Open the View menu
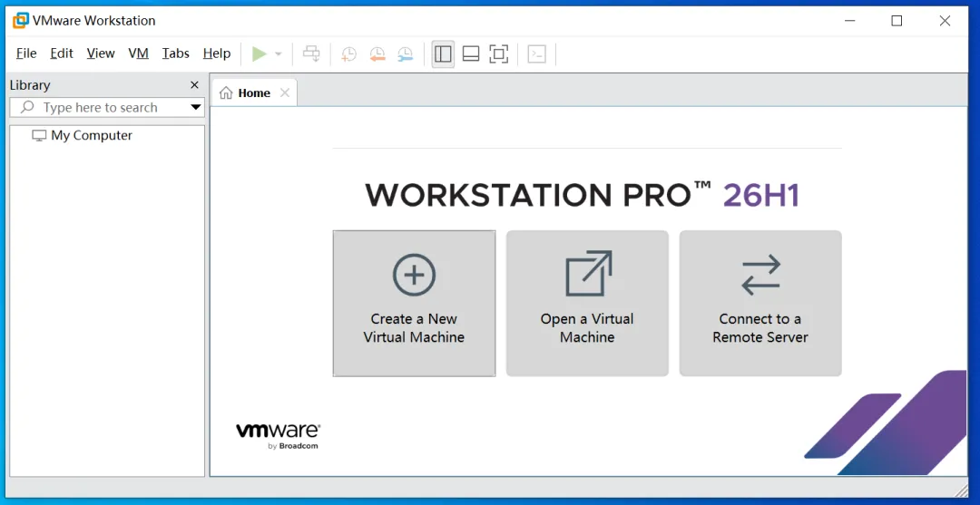 101,53
